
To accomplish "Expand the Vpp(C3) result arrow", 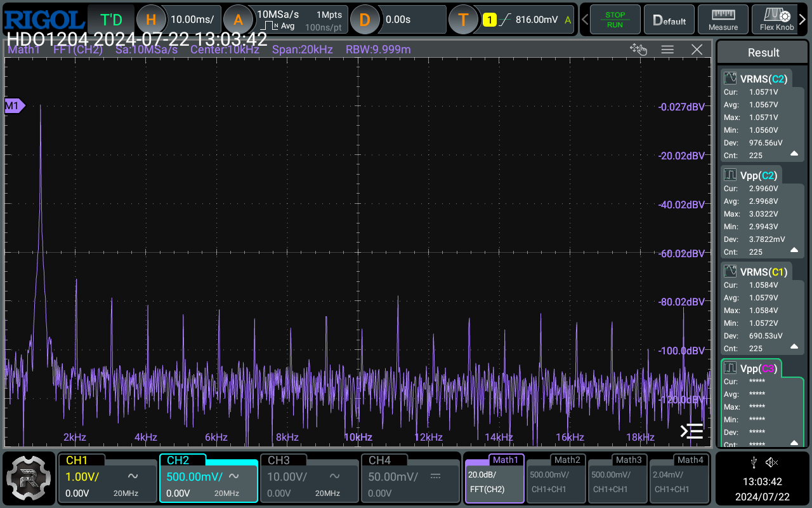I will (794, 443).
